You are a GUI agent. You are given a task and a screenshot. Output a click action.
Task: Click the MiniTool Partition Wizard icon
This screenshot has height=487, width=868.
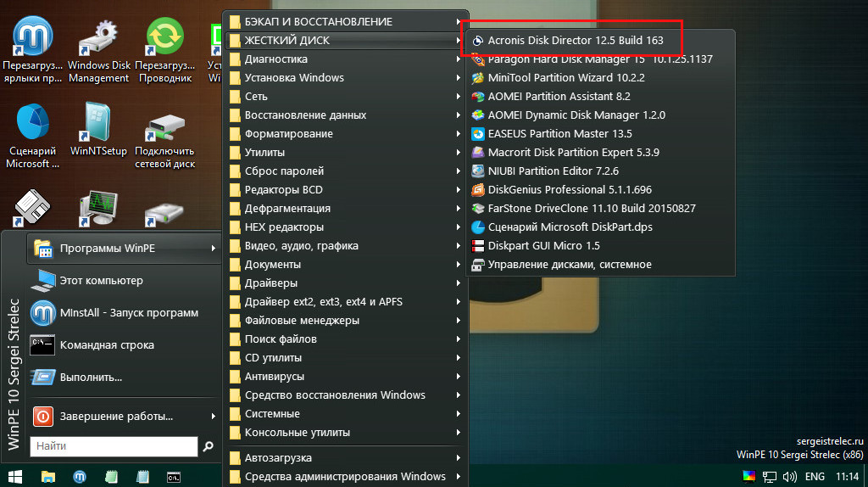[478, 77]
